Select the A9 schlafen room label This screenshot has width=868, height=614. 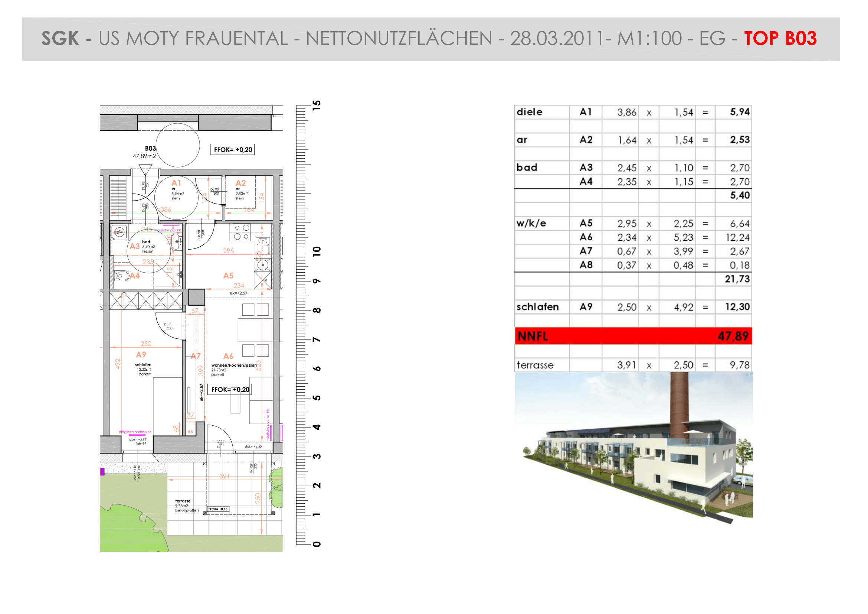click(x=141, y=354)
